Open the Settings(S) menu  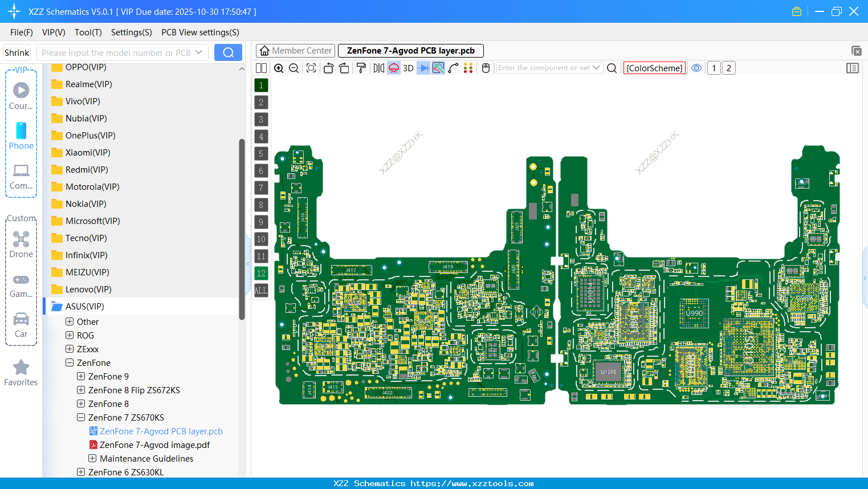point(132,32)
